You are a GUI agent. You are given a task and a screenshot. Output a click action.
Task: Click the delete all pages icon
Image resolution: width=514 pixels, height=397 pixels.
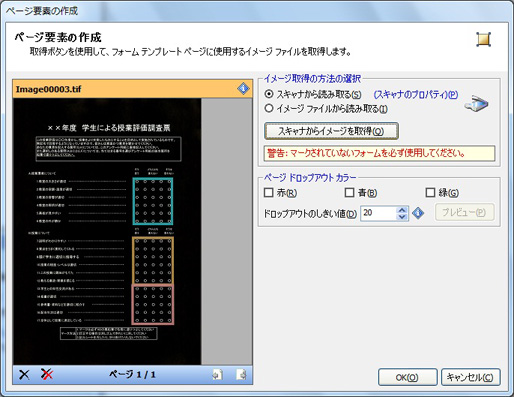pos(47,374)
